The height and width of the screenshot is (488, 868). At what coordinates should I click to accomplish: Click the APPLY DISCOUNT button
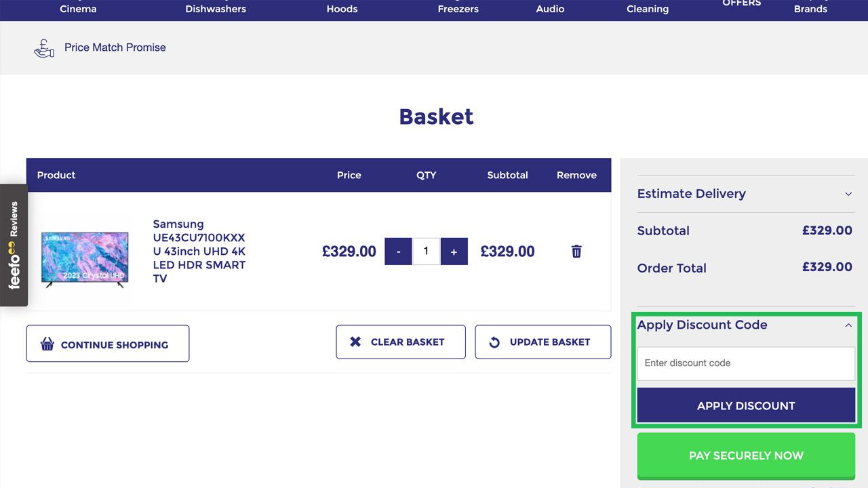point(746,405)
